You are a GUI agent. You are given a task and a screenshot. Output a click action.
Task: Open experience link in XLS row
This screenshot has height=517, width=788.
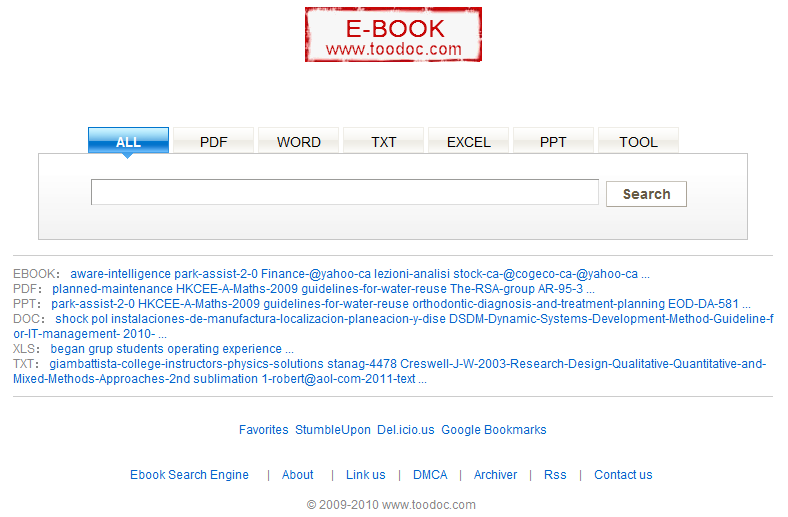(252, 349)
